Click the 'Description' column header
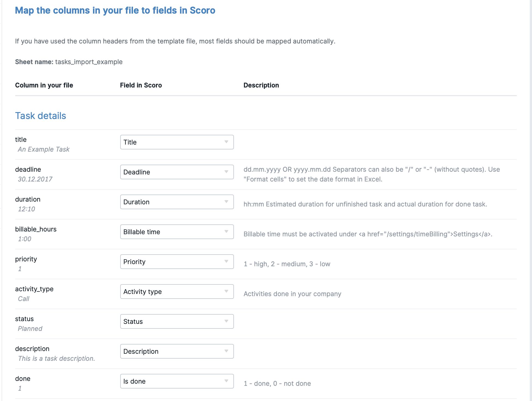This screenshot has height=401, width=532. [261, 85]
